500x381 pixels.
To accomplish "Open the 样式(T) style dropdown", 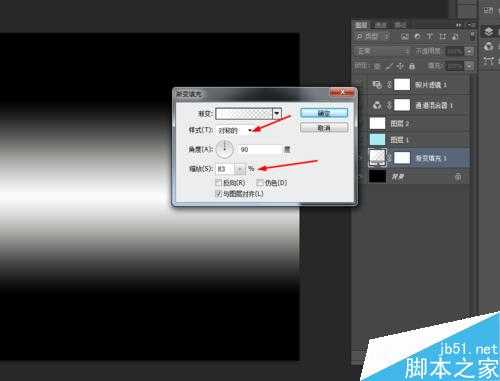I will point(235,130).
